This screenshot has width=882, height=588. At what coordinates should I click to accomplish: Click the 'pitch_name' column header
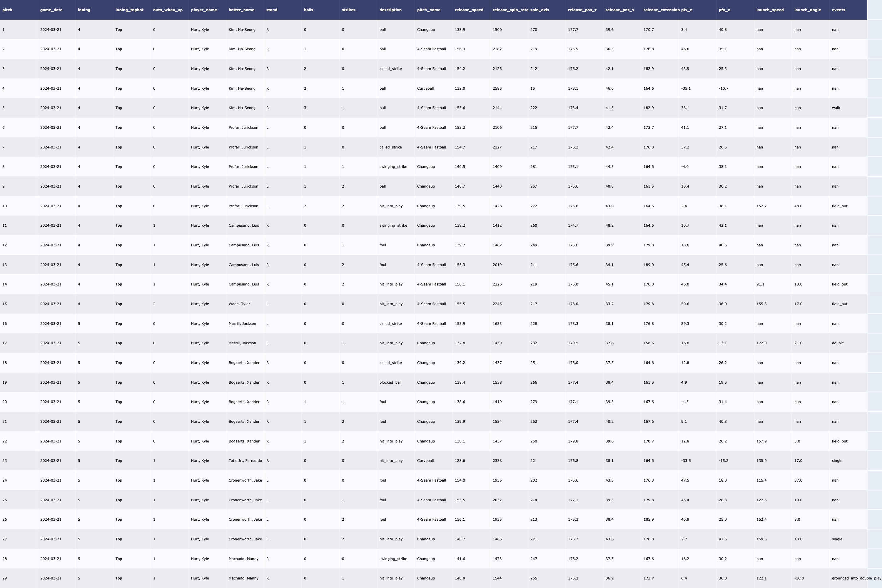tap(429, 10)
